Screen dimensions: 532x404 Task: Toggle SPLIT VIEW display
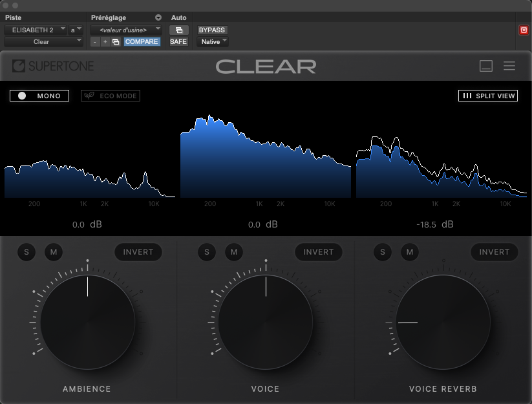[x=488, y=96]
